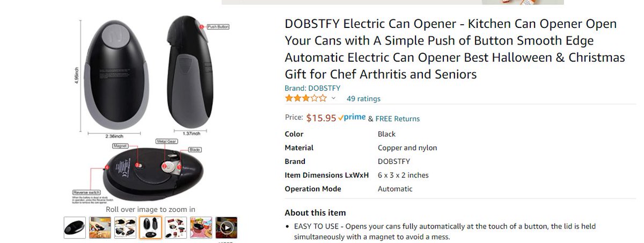Select the first thumbnail of black can opener
Image resolution: width=644 pixels, height=243 pixels.
(x=75, y=227)
